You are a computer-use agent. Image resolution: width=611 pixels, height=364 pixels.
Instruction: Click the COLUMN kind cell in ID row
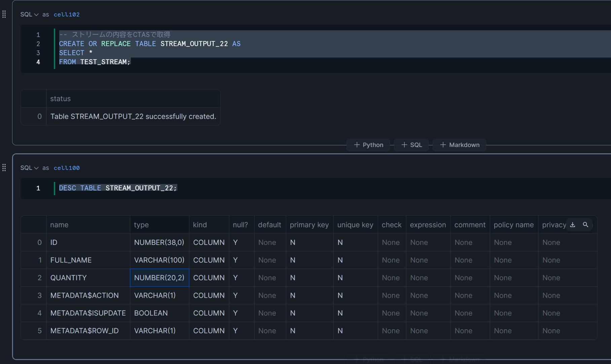pyautogui.click(x=209, y=243)
